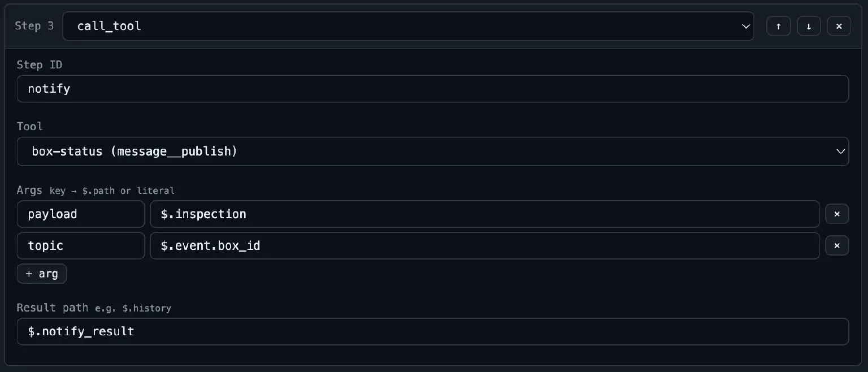
Task: Delete the payload argument row
Action: click(837, 214)
